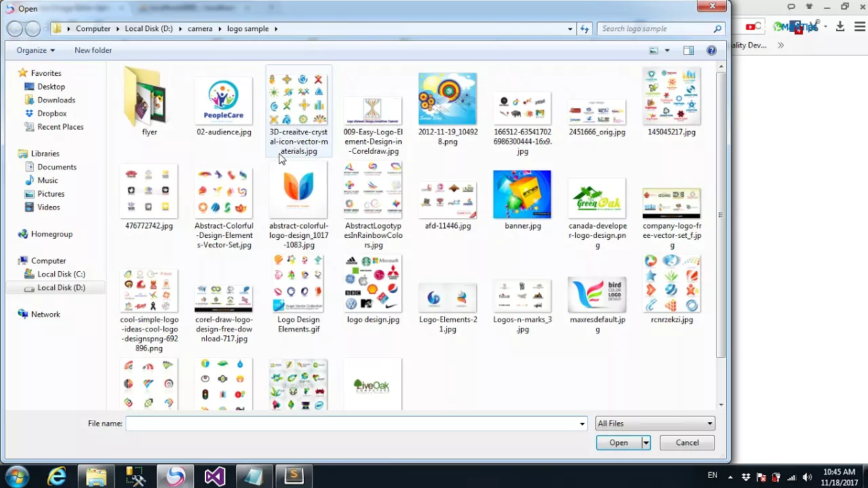Go to camera folder in breadcrumb
This screenshot has width=868, height=488.
pyautogui.click(x=200, y=28)
